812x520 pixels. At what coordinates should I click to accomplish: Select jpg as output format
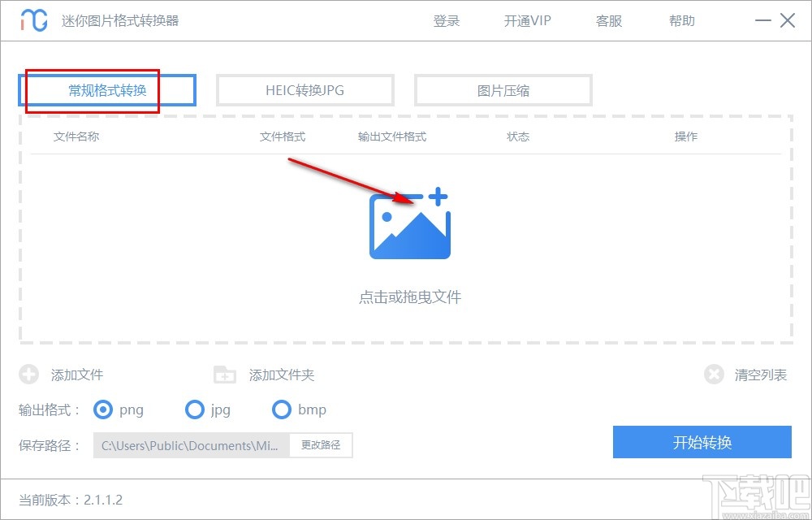195,409
